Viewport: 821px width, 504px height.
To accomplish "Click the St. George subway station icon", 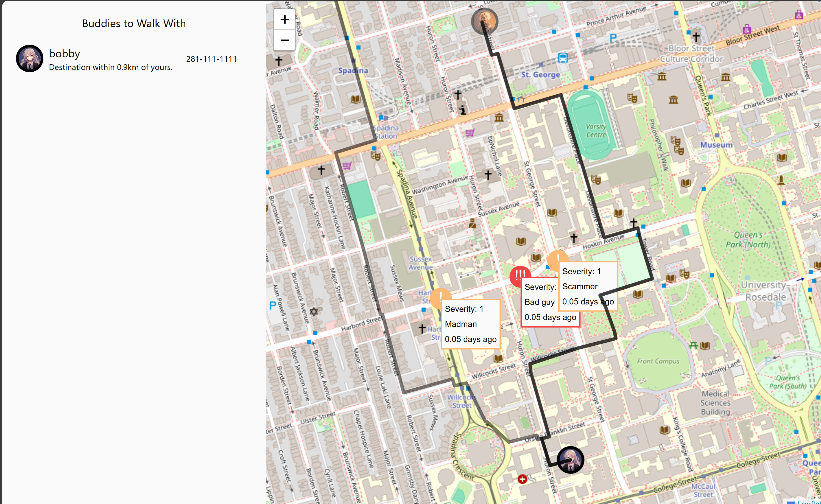I will pos(563,58).
